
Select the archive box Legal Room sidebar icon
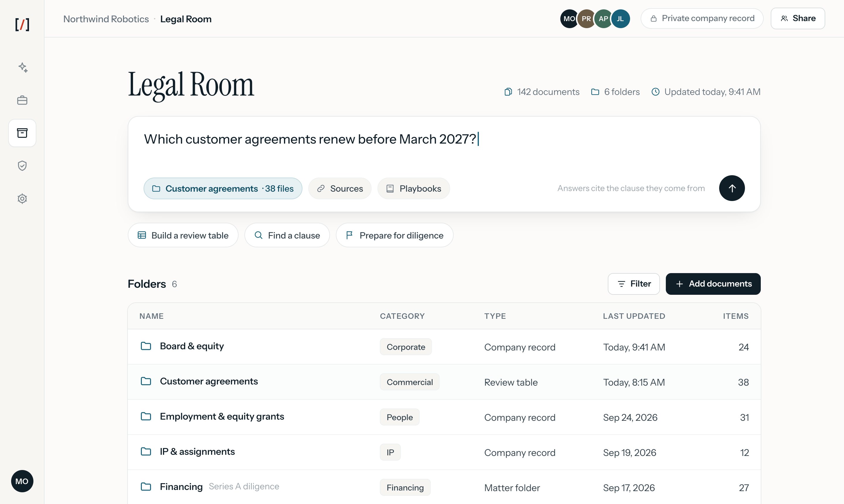(22, 133)
